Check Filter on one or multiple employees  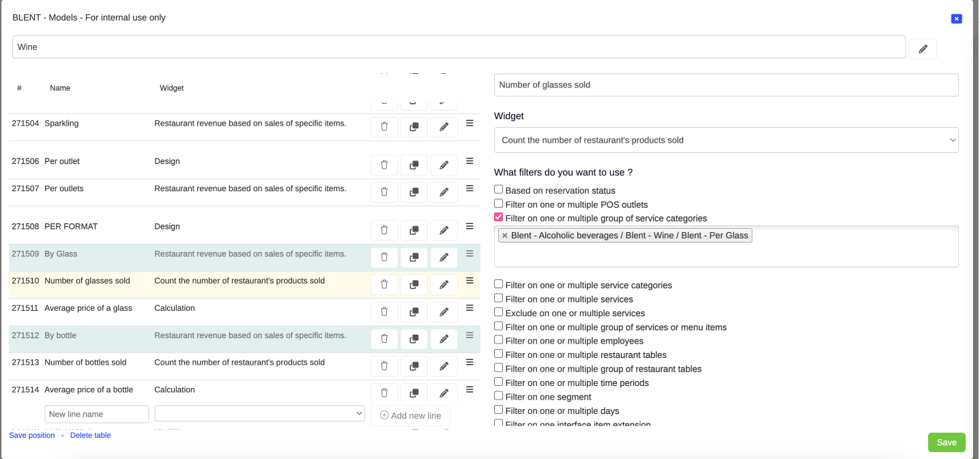pos(499,340)
